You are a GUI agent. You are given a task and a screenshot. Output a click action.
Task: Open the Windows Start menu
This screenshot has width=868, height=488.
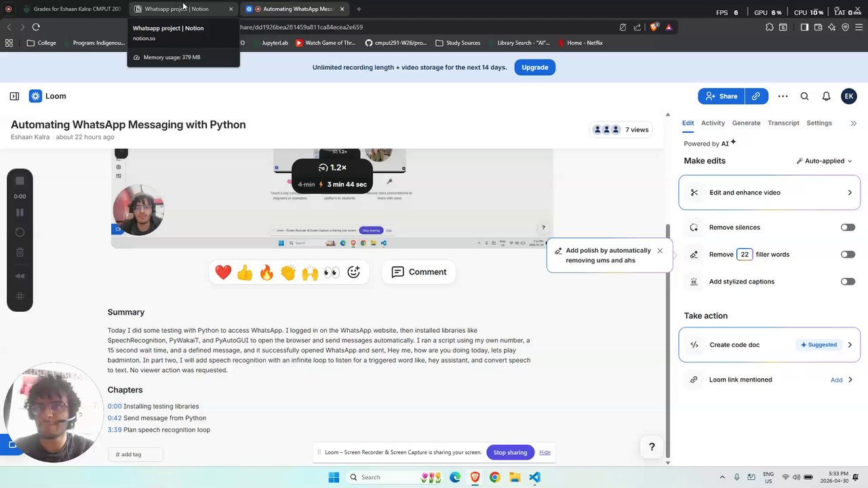[334, 477]
